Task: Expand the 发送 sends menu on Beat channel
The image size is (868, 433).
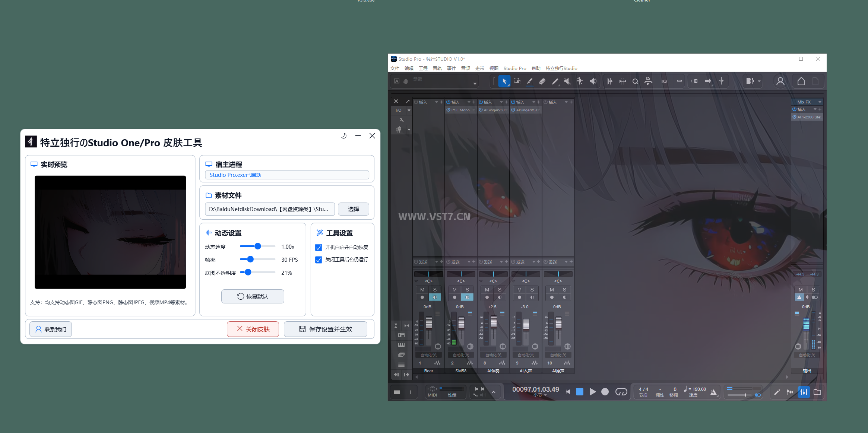Action: [x=436, y=262]
